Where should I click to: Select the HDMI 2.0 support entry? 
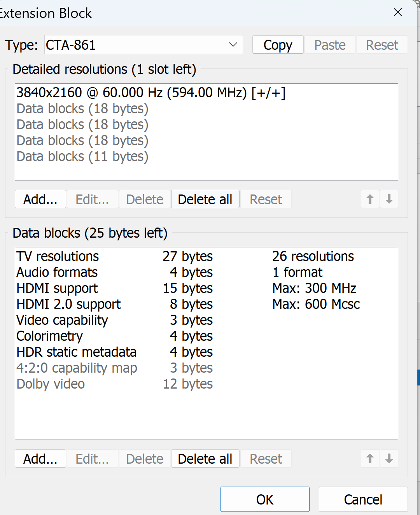click(68, 304)
